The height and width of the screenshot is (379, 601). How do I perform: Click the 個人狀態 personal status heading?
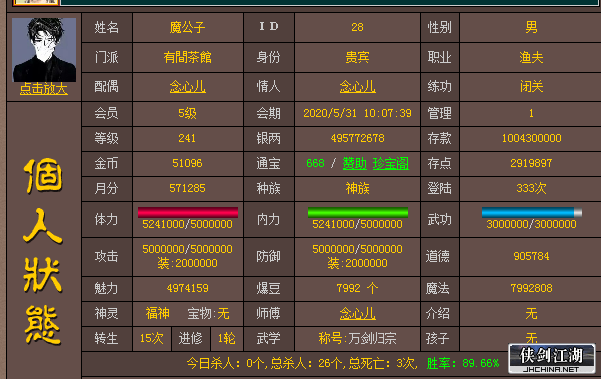click(43, 251)
